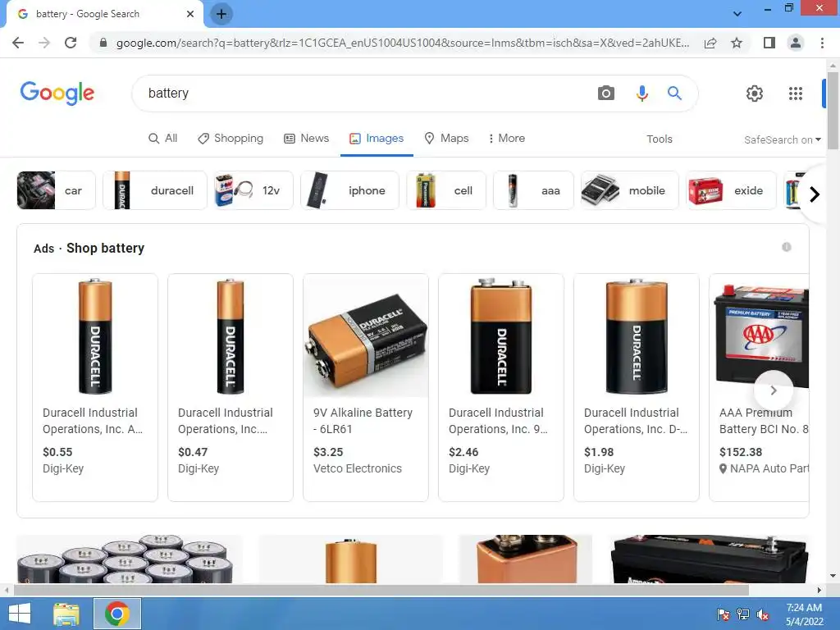Switch to the Shopping tab
The image size is (840, 630).
point(231,138)
